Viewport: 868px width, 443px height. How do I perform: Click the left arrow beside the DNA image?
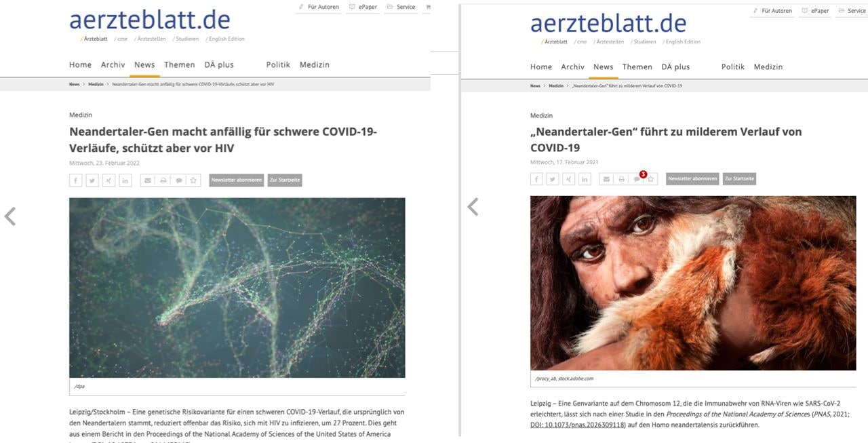(10, 216)
